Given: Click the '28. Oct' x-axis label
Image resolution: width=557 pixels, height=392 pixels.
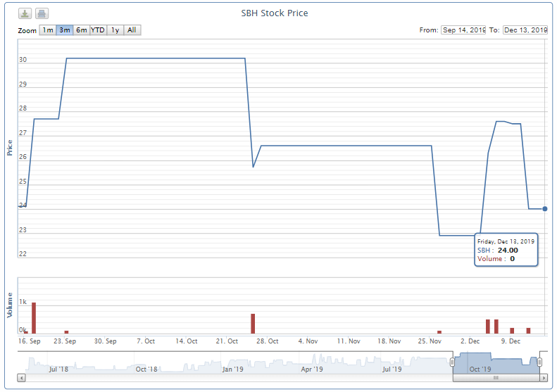Looking at the screenshot, I should coord(267,341).
